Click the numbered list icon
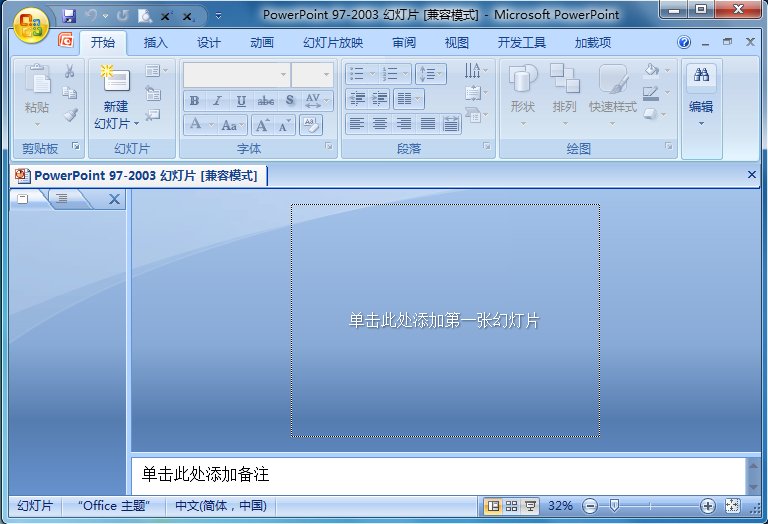This screenshot has height=524, width=768. pyautogui.click(x=390, y=74)
